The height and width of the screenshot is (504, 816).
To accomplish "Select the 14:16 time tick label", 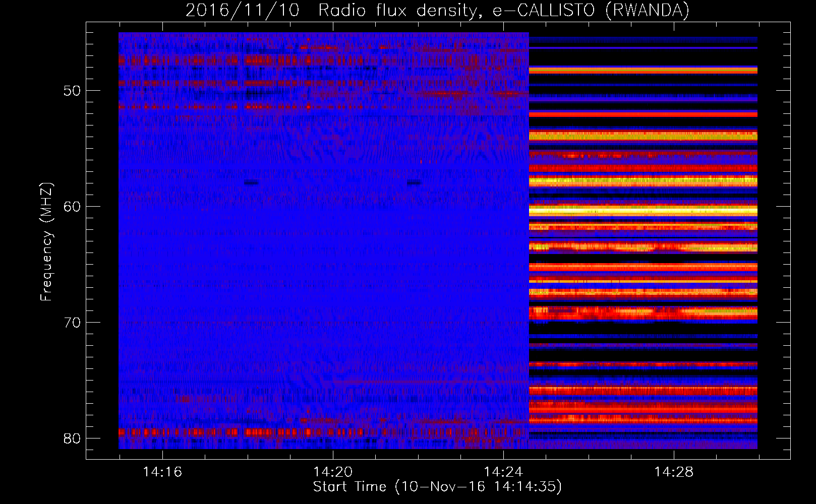I will pyautogui.click(x=162, y=472).
